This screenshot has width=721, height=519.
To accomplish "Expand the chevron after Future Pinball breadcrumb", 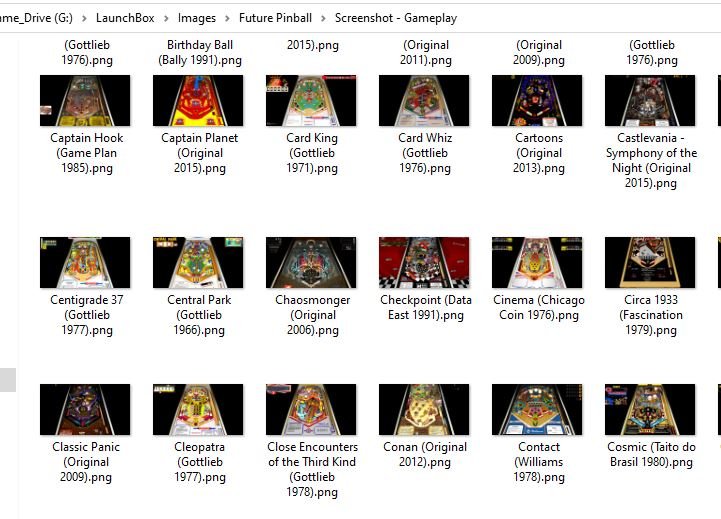I will point(323,18).
